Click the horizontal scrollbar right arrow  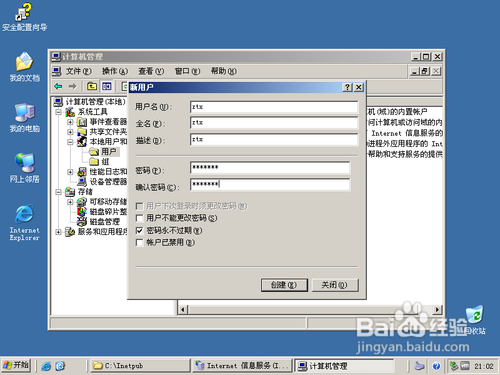click(437, 310)
